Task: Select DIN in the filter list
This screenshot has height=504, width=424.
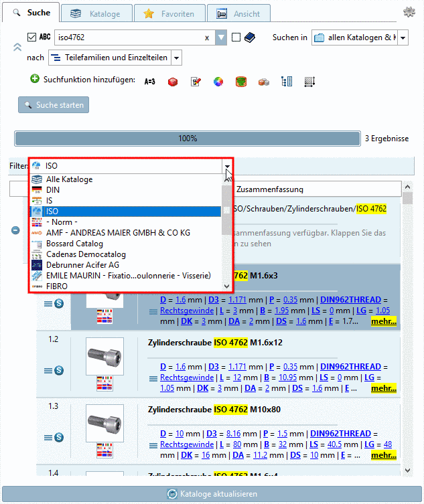Action: 53,190
